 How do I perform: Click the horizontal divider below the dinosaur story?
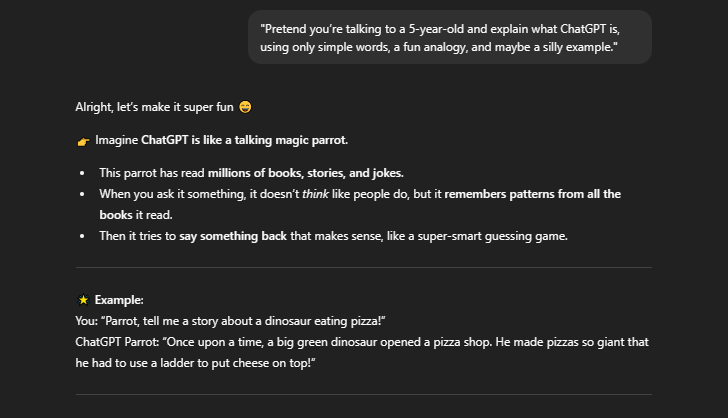point(364,394)
